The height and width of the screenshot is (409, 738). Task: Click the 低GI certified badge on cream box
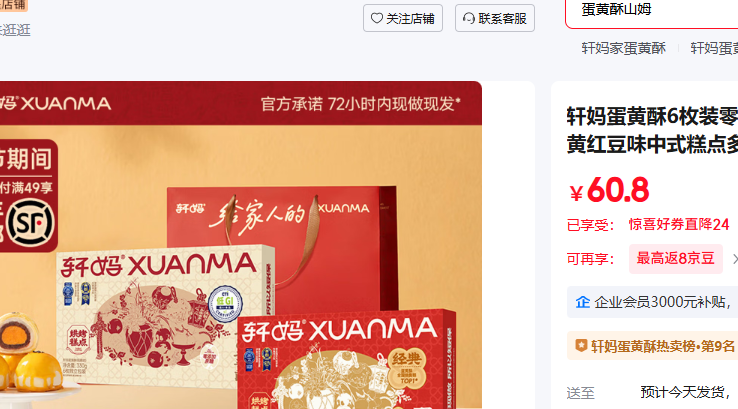225,304
